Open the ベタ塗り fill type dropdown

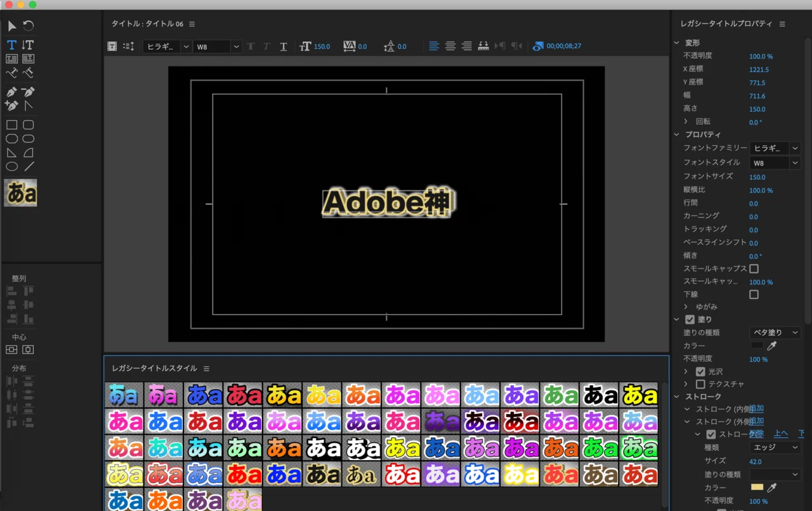[775, 333]
